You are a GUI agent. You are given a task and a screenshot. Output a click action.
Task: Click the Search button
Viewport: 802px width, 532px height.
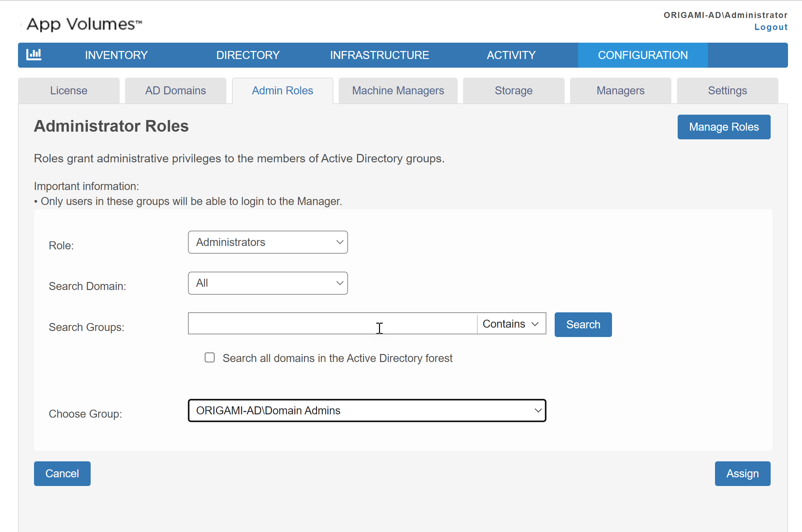click(583, 325)
